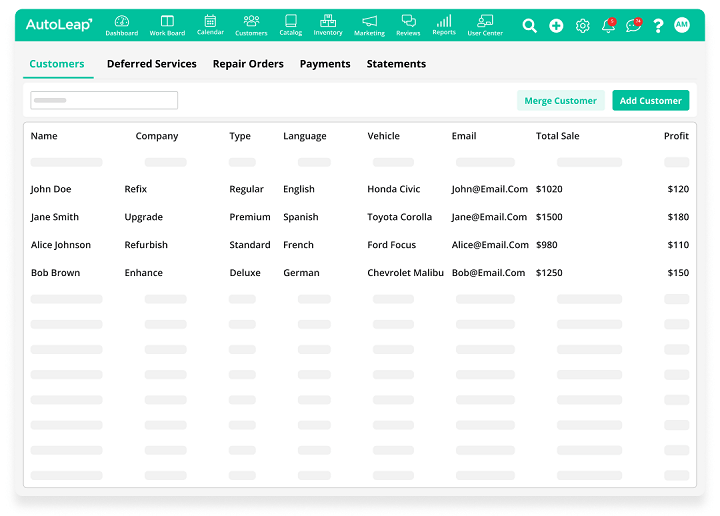Open the Reviews chat icon
Screen dimensions: 720x516
pyautogui.click(x=408, y=21)
